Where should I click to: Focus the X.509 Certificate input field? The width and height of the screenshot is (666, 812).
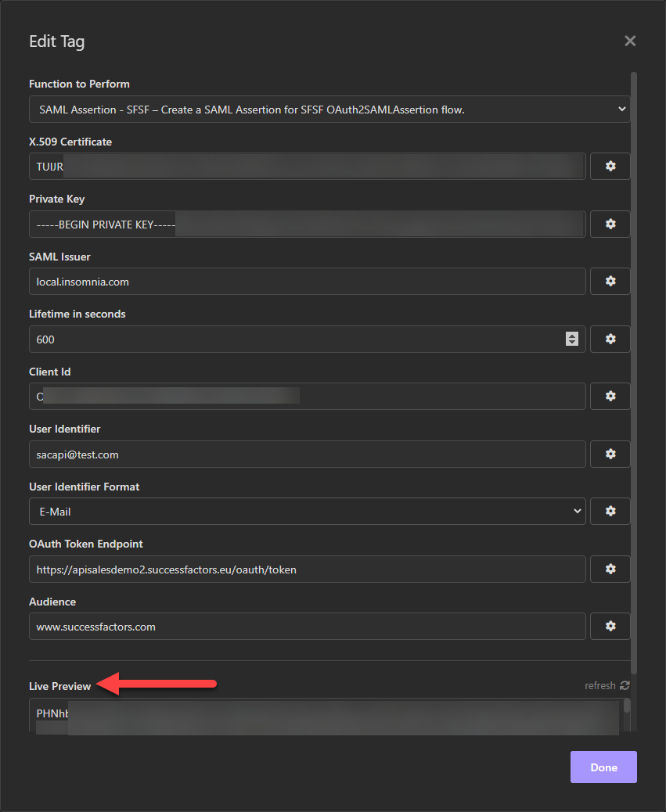(307, 166)
